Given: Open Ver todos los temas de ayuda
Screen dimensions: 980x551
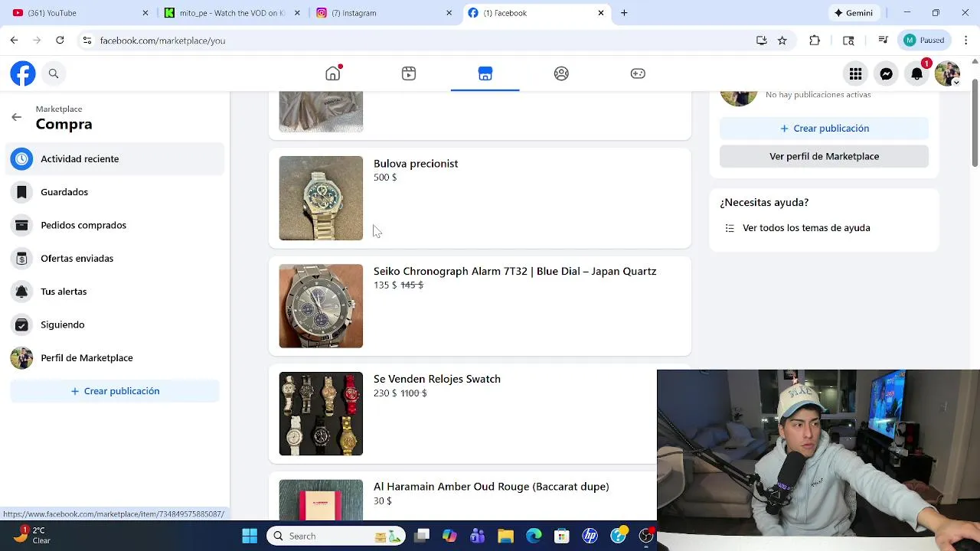Looking at the screenshot, I should (806, 228).
